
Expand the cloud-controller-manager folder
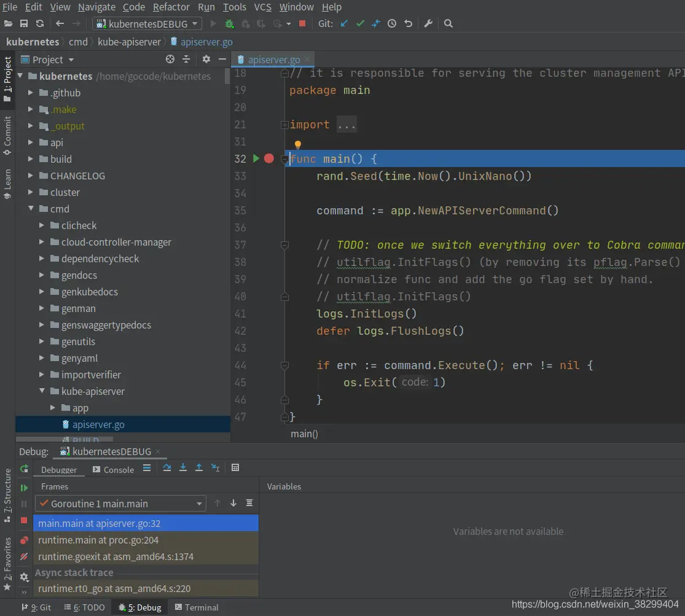42,242
